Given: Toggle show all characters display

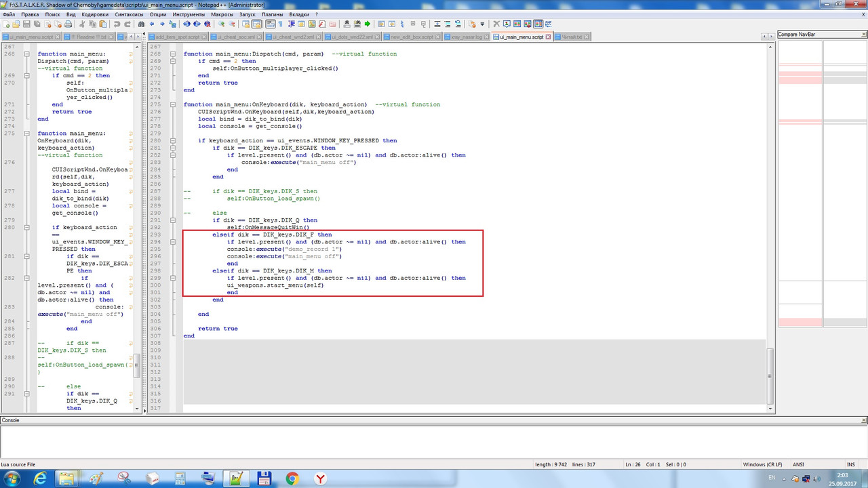Looking at the screenshot, I should tap(280, 24).
